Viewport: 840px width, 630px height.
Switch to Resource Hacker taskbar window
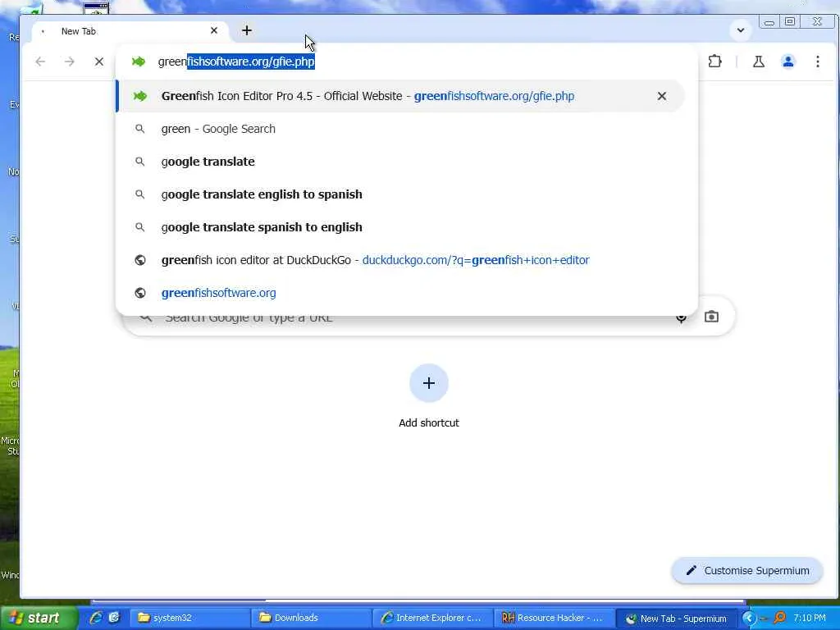(x=553, y=618)
